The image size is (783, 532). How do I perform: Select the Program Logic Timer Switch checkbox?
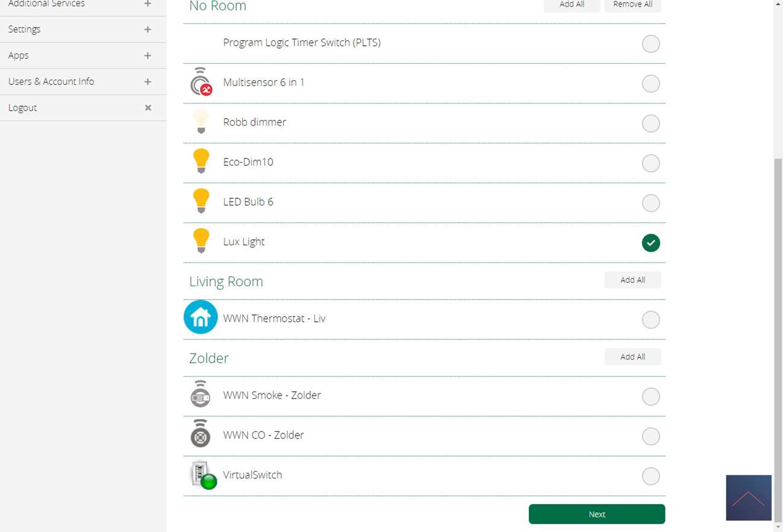click(650, 44)
